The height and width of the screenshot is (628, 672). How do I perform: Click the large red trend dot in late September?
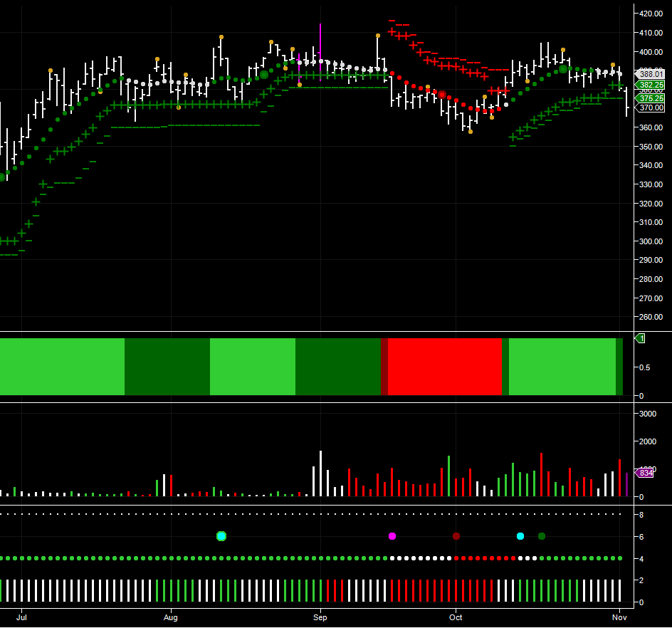(x=442, y=95)
